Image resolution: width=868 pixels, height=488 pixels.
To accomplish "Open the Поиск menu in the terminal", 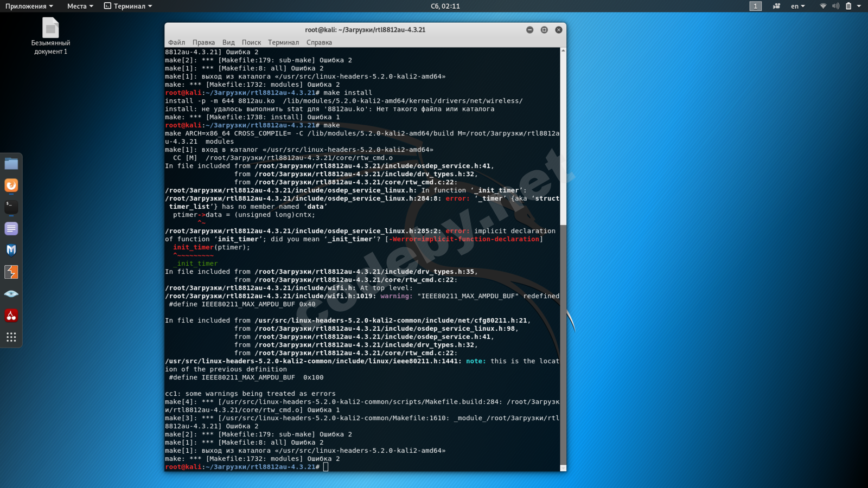I will click(x=251, y=42).
